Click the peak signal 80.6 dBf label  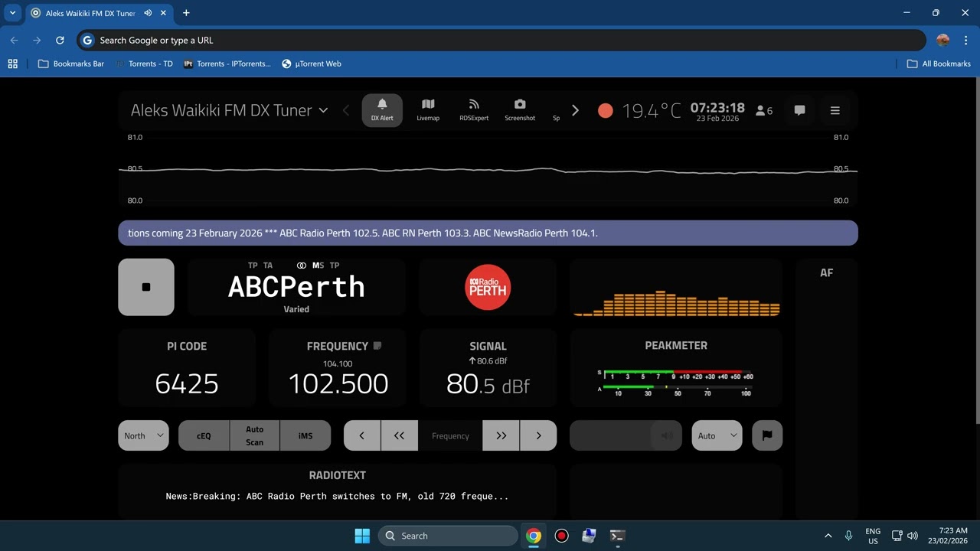[488, 361]
